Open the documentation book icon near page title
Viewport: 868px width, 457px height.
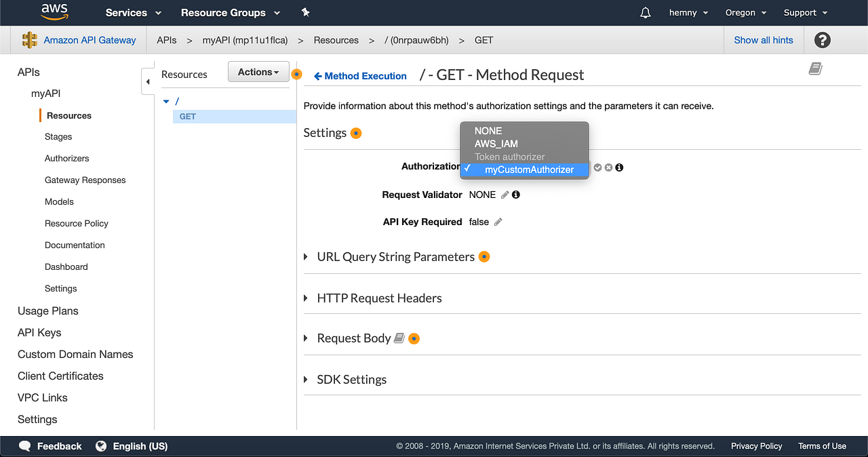coord(815,68)
